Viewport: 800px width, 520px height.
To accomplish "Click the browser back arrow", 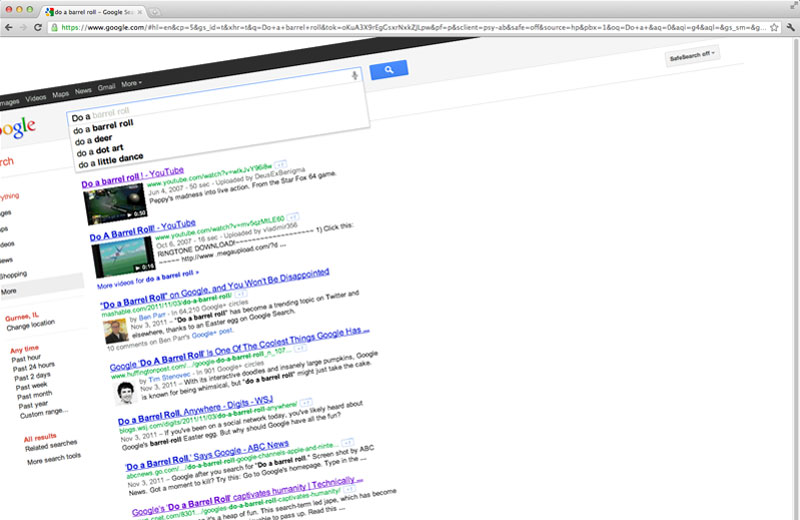I will [8, 28].
